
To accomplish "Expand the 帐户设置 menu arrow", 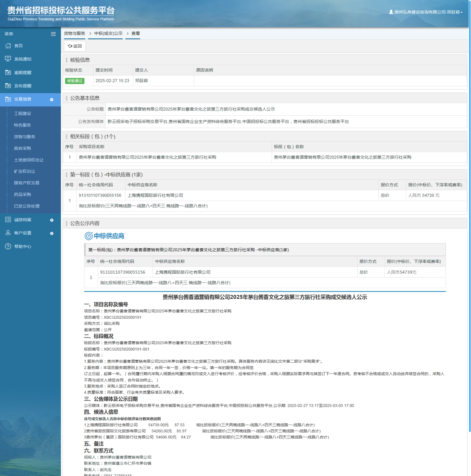I will point(51,233).
